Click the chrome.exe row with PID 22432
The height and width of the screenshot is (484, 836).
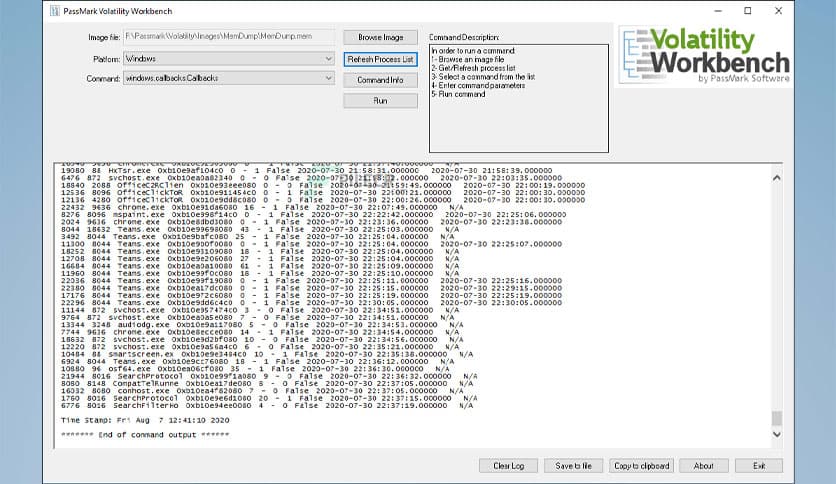point(262,207)
